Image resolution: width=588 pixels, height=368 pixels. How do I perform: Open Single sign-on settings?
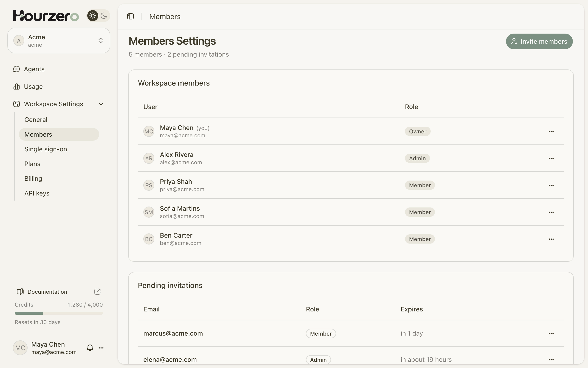[x=59, y=149]
